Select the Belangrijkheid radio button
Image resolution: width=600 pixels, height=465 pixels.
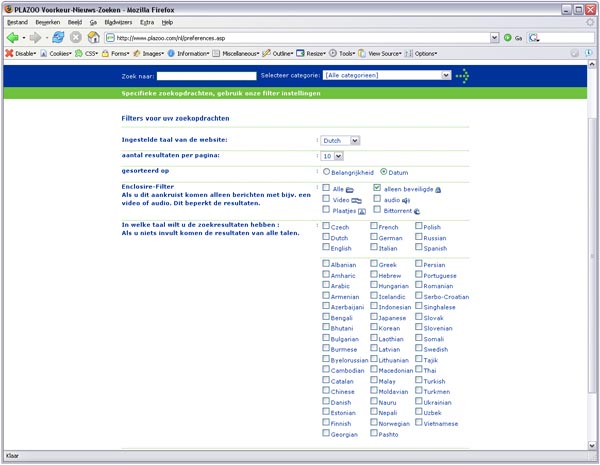(x=327, y=171)
